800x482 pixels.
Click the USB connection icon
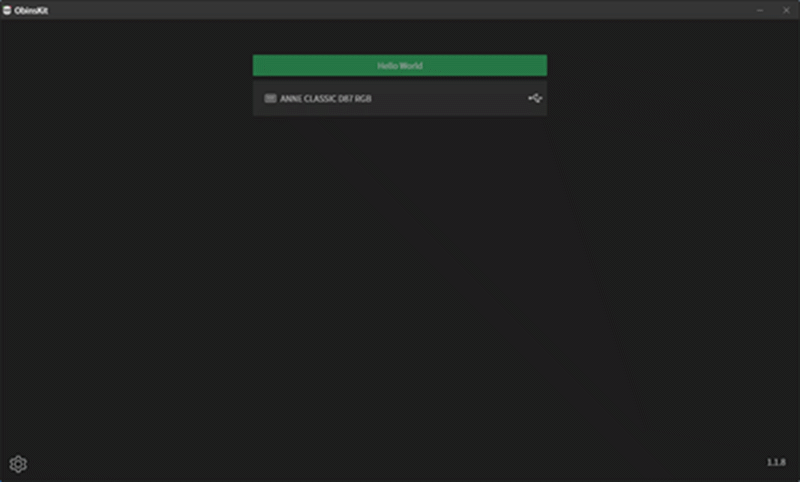click(535, 98)
